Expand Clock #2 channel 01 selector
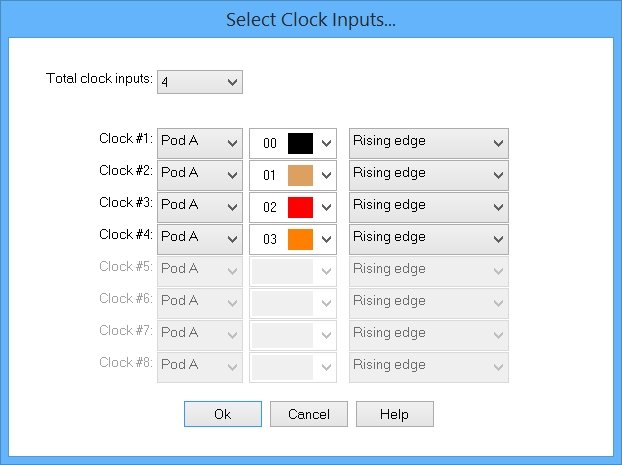622x465 pixels. click(x=293, y=175)
